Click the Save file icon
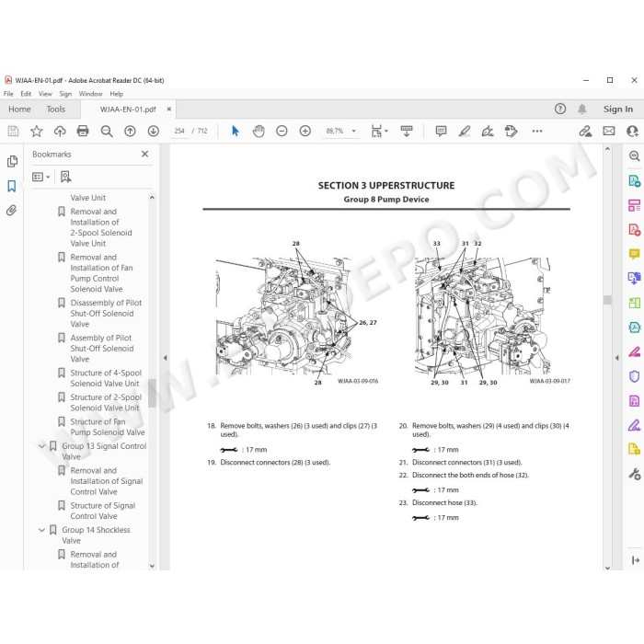The height and width of the screenshot is (644, 644). click(x=13, y=131)
